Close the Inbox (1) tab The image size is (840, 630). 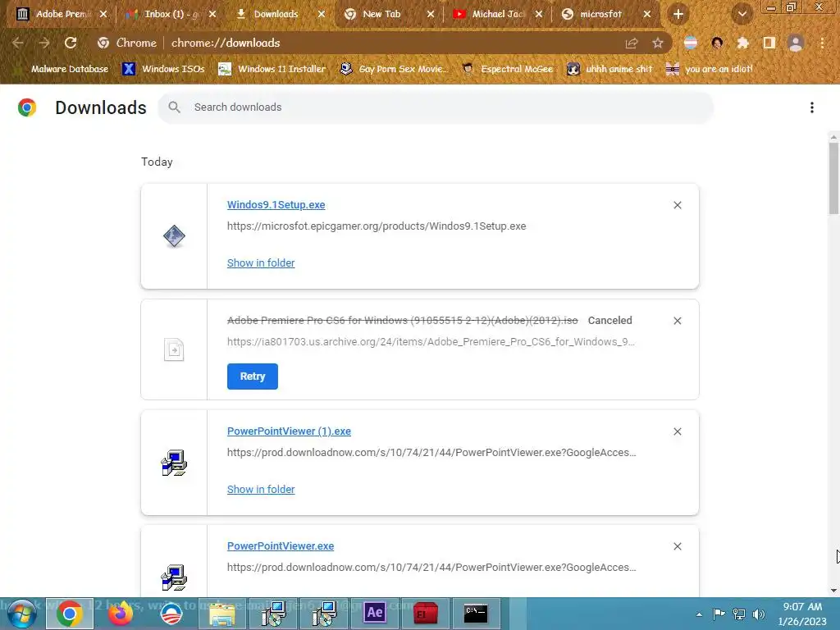[212, 14]
